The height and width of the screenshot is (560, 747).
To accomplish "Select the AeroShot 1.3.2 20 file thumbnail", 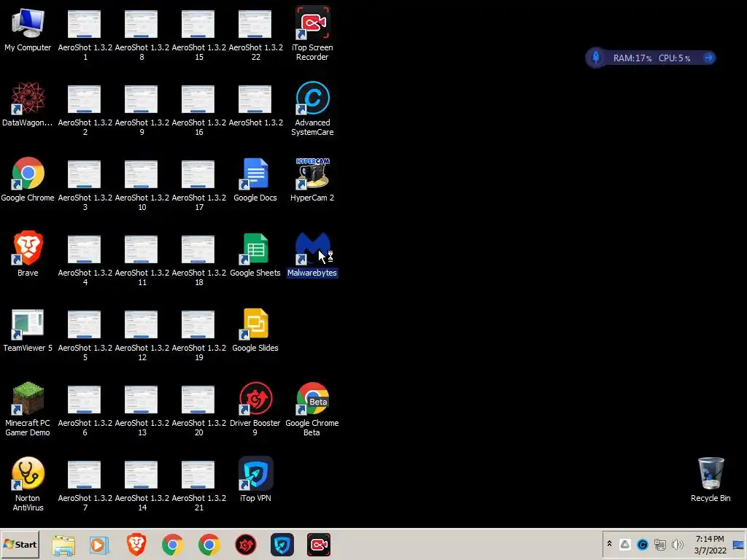I will (198, 400).
